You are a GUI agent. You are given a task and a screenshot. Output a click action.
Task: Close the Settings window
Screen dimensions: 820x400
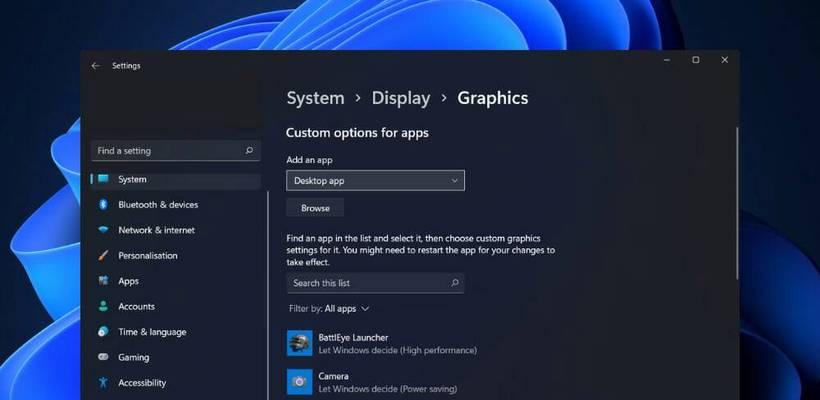[x=724, y=60]
